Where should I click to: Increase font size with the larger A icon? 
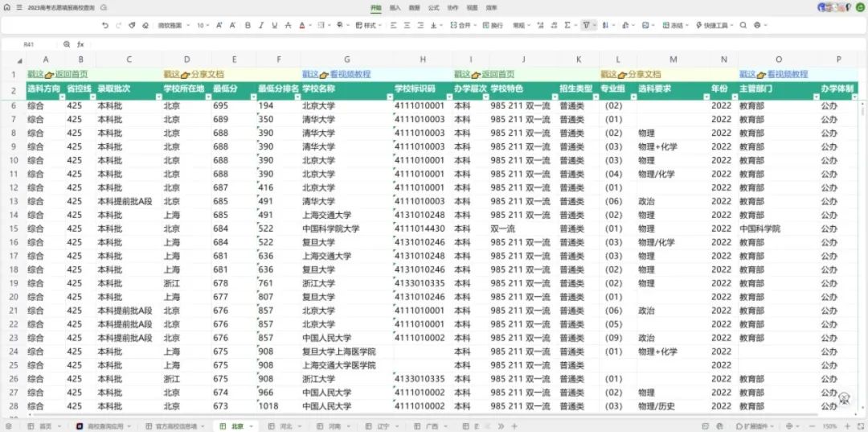[219, 26]
